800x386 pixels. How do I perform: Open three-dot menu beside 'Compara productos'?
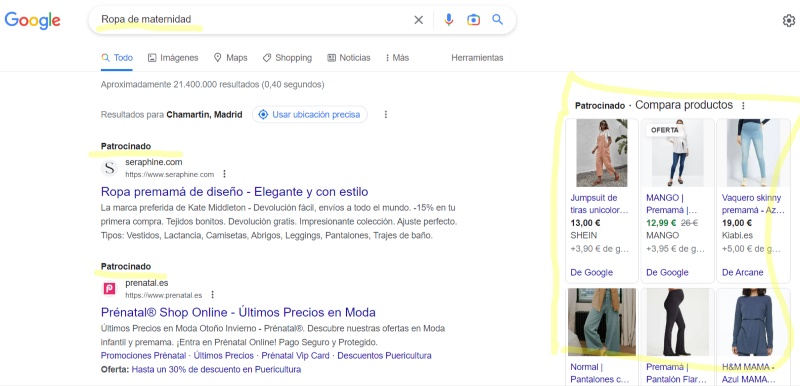pos(743,106)
